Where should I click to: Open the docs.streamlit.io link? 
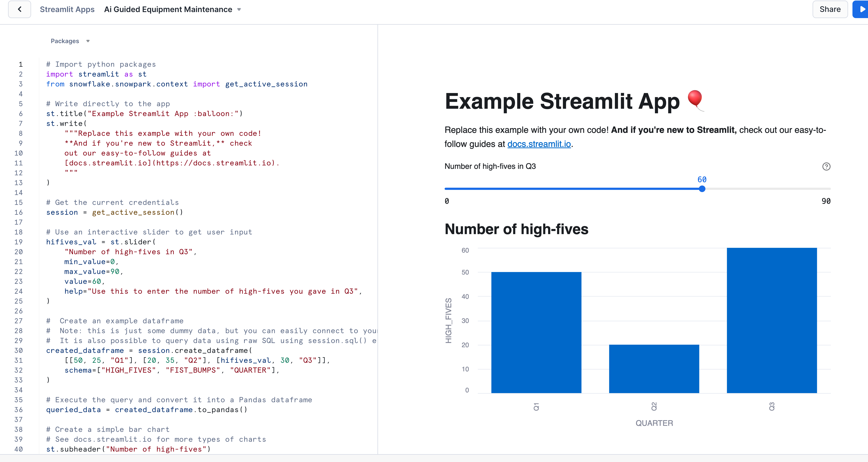point(539,144)
